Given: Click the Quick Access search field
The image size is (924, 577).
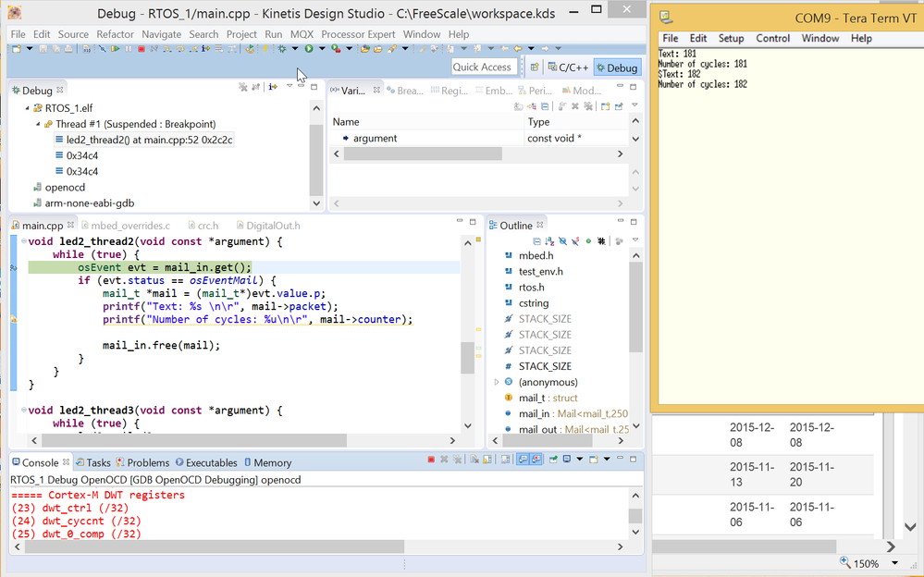Looking at the screenshot, I should coord(482,67).
